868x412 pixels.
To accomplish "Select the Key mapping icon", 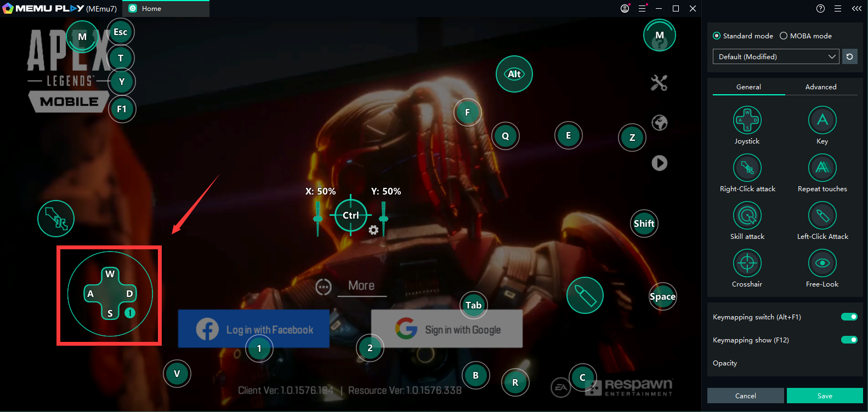I will pyautogui.click(x=822, y=120).
